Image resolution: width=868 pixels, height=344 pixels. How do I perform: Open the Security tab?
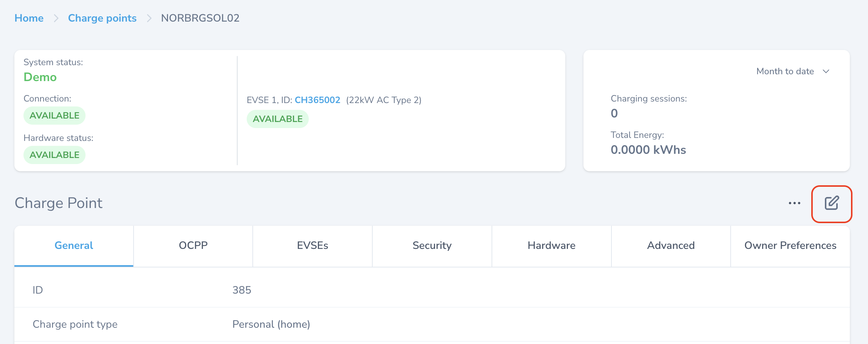(432, 246)
